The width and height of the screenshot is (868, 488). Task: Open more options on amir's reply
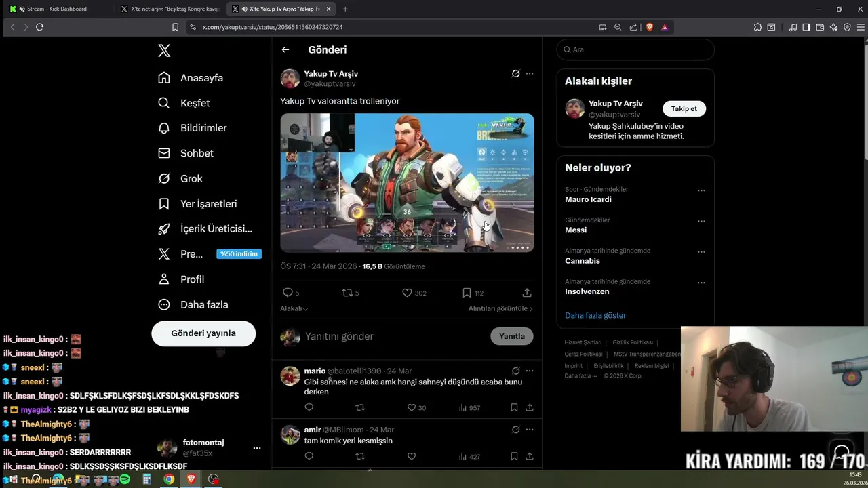click(x=530, y=429)
